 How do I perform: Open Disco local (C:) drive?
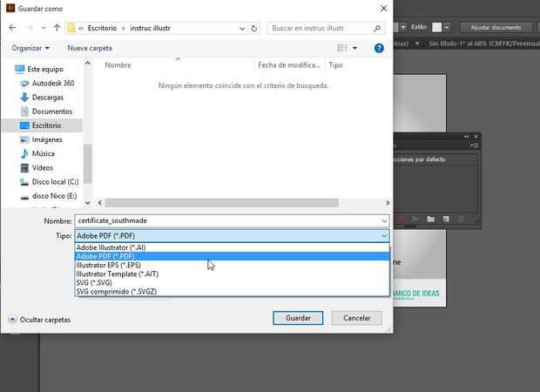(x=50, y=182)
